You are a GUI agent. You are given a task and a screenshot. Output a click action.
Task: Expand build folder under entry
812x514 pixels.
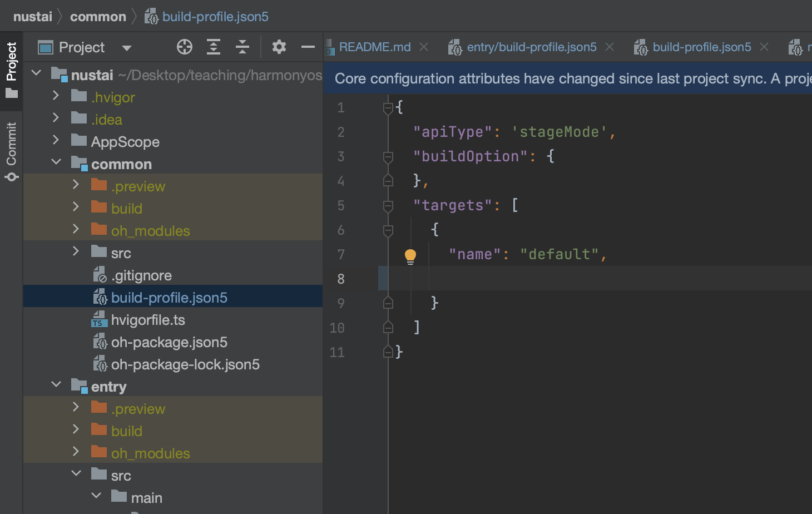pos(76,429)
